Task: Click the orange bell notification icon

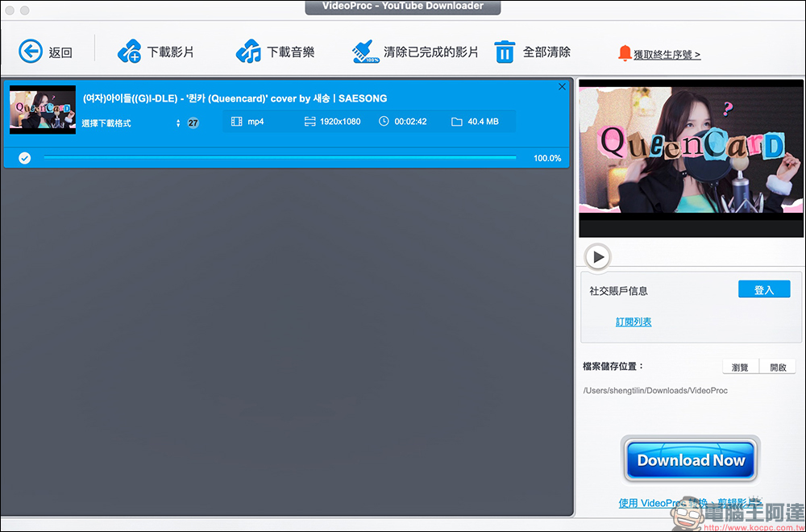Action: (624, 53)
